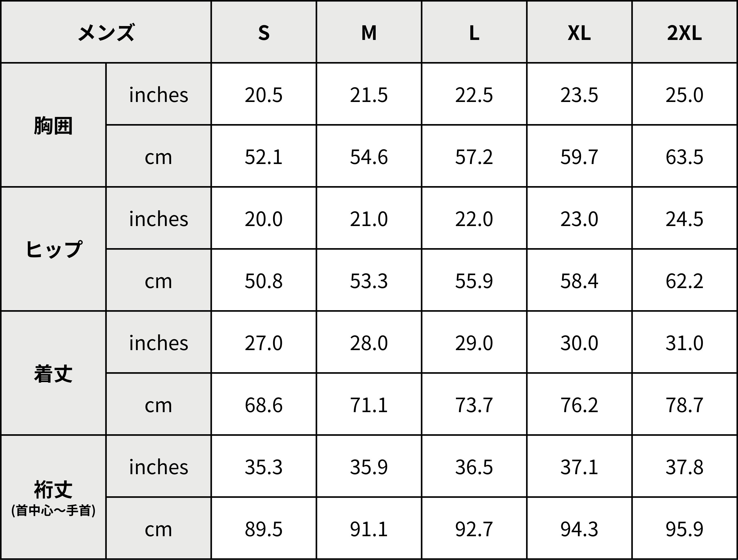Click the メンズ header cell
Screen dimensions: 738x560
[106, 32]
